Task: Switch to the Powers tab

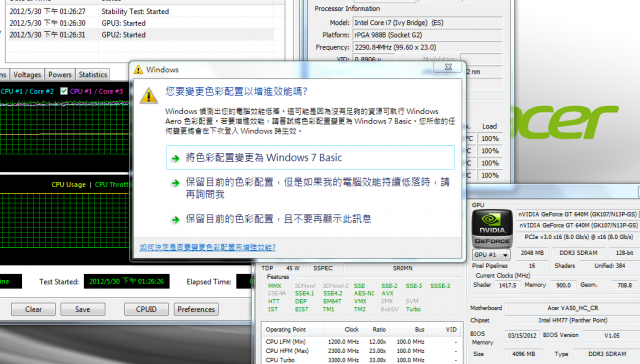Action: 60,75
